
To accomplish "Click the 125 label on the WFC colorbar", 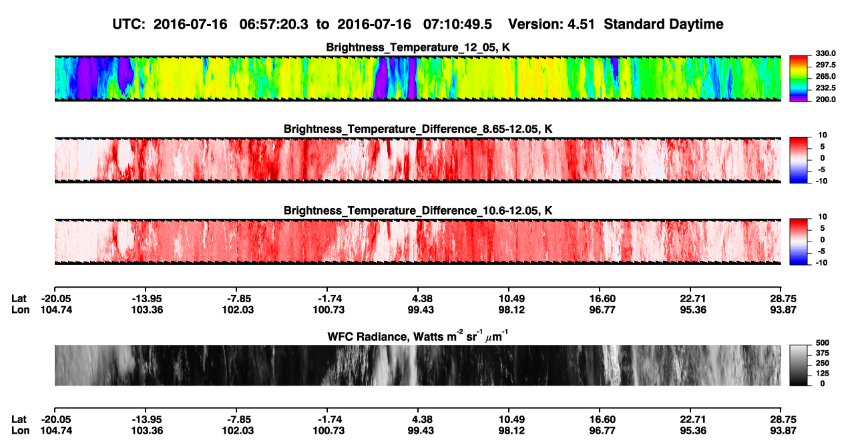I will point(823,374).
